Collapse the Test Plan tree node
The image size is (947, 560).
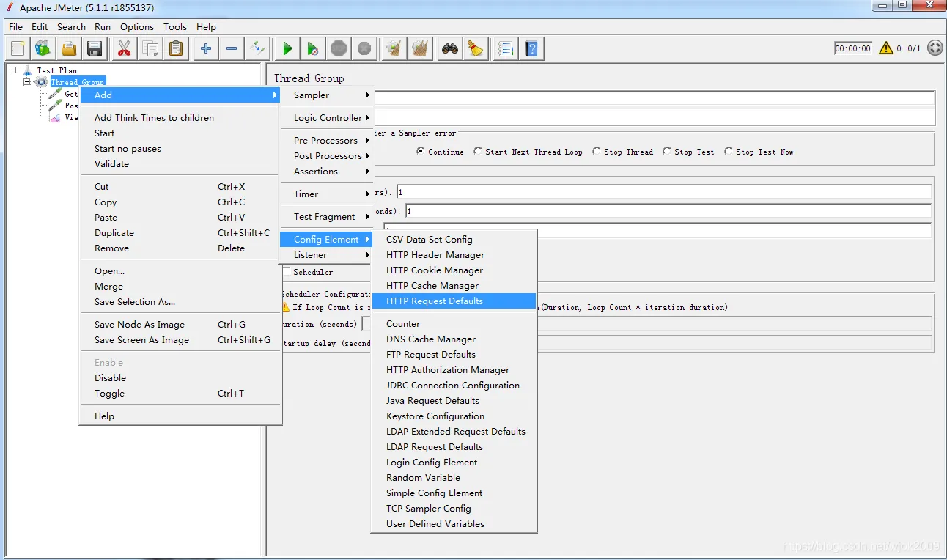(13, 70)
